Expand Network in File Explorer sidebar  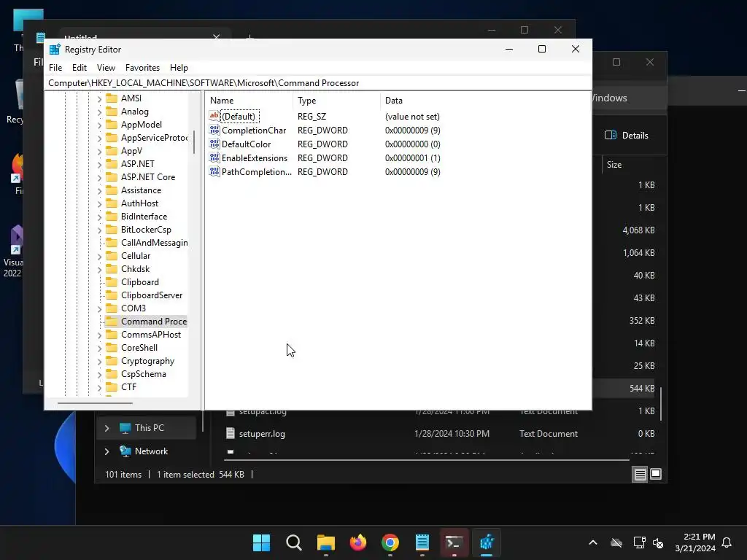coord(107,451)
